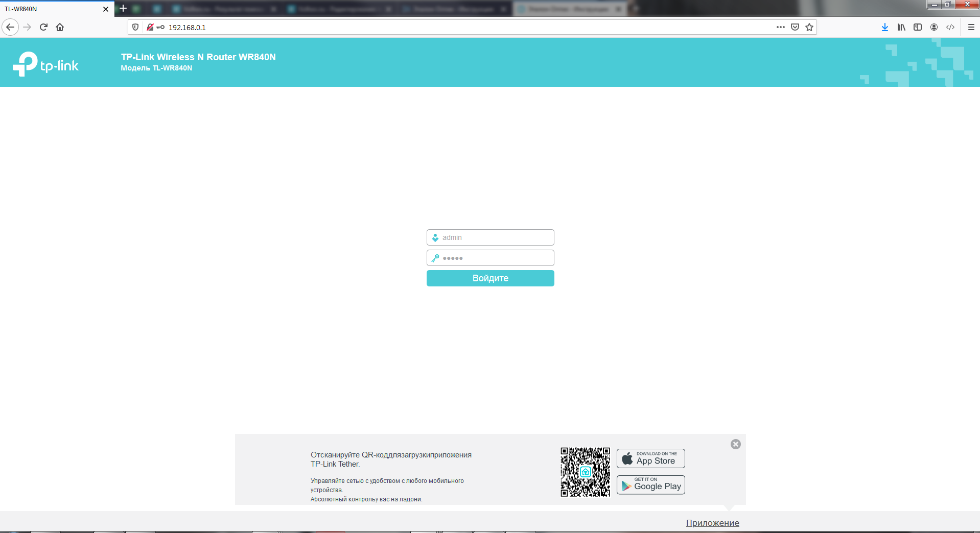Click the 'Модель TL-WR840N' text

click(156, 68)
